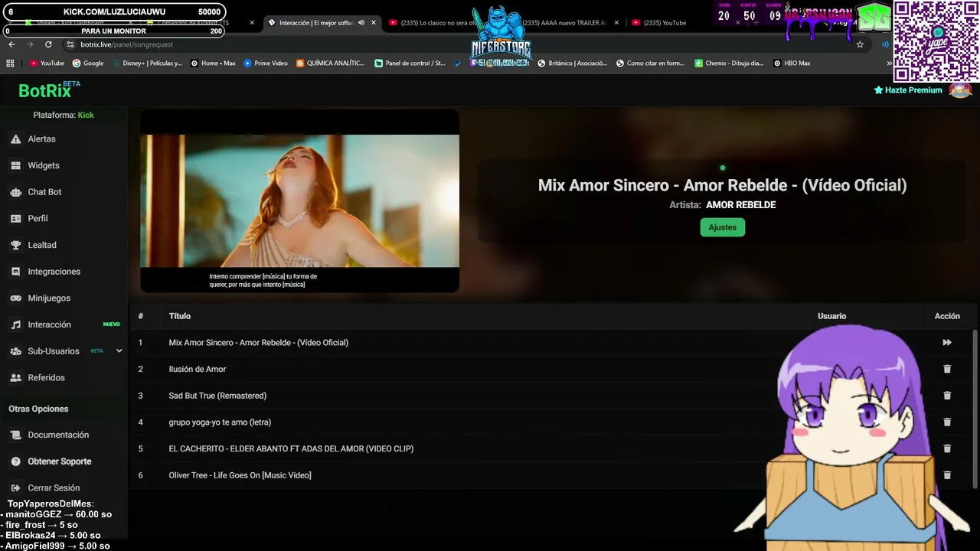
Task: Click the song title Ilusión de Amor
Action: coord(198,369)
